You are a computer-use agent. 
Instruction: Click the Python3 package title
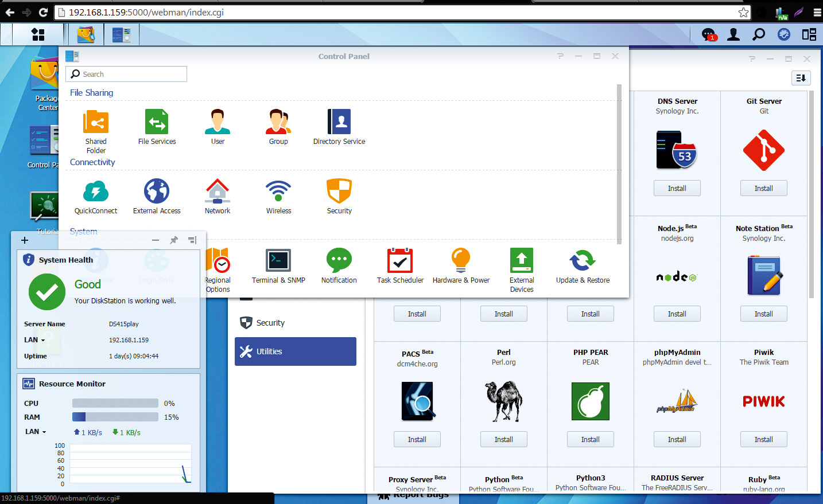click(x=591, y=478)
